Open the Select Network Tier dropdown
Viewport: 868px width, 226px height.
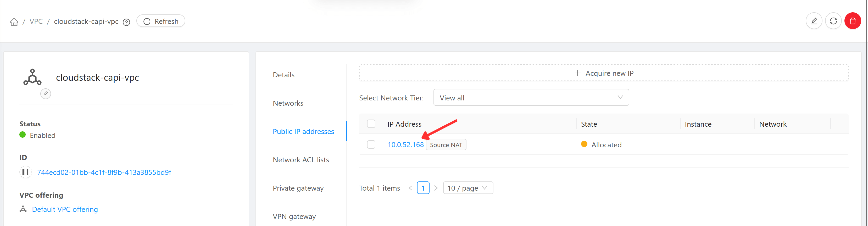tap(531, 98)
